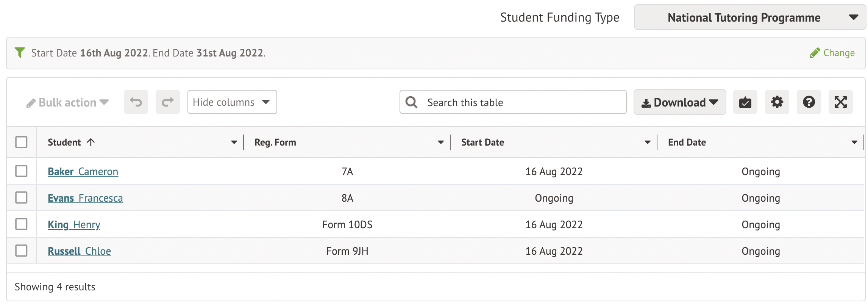Check the King Henry row checkbox

(x=22, y=224)
